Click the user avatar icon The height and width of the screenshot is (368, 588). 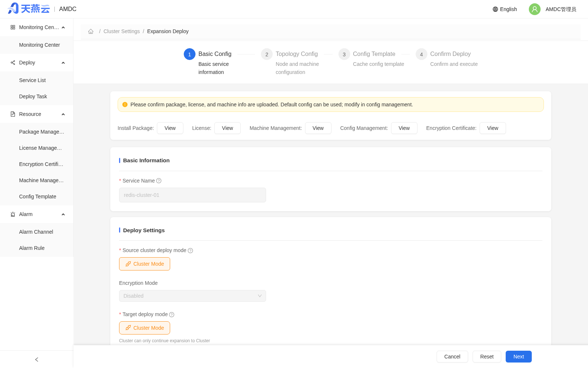[535, 9]
